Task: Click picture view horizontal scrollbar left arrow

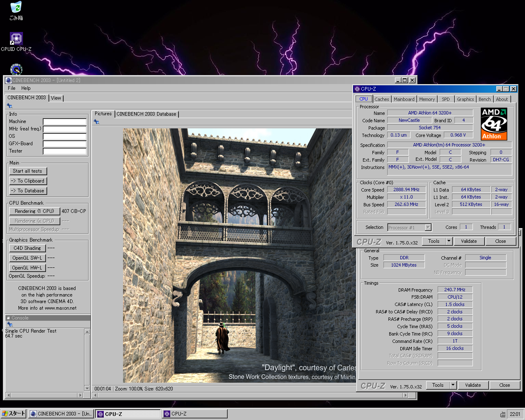Action: pyautogui.click(x=95, y=395)
